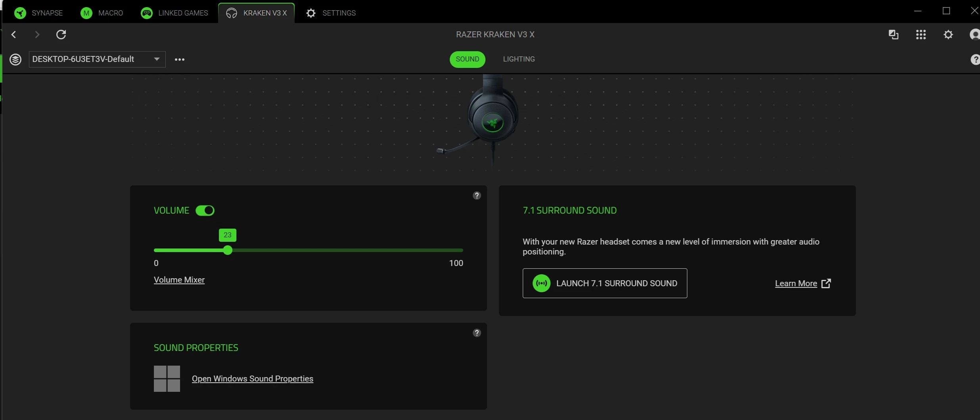Switch to the LIGHTING sub-tab
Image resolution: width=980 pixels, height=420 pixels.
(519, 59)
